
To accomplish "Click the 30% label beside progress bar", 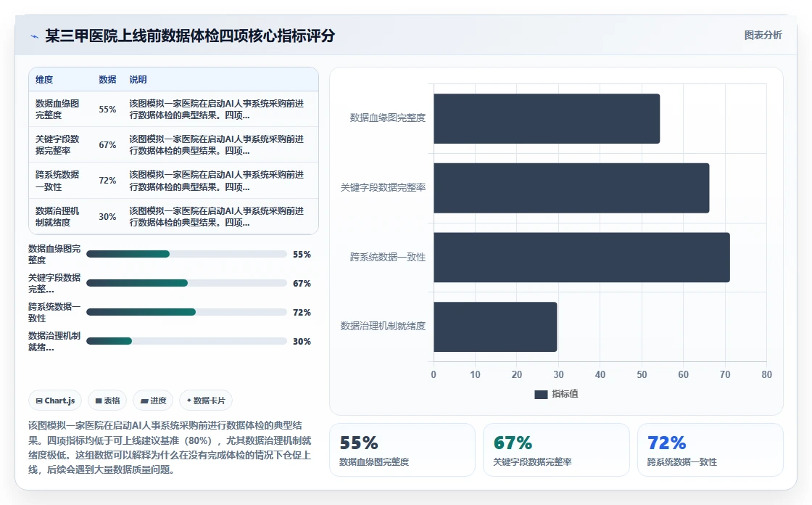I will click(x=302, y=341).
